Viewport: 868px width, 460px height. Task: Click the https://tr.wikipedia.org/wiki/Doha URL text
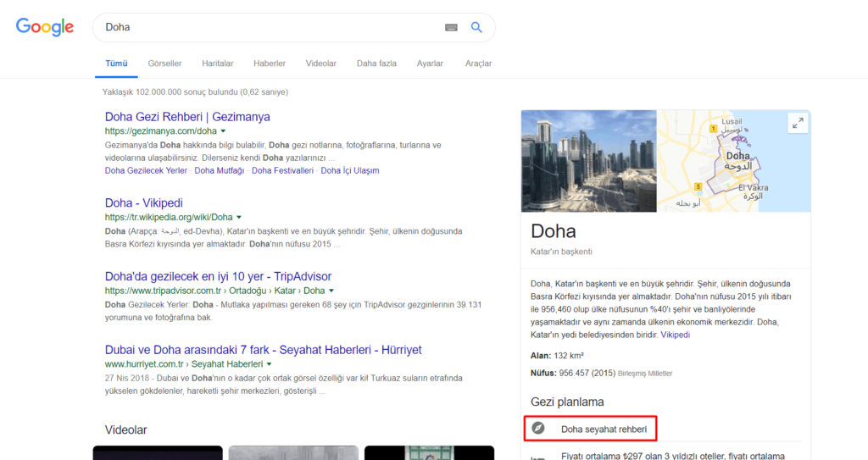pos(169,218)
